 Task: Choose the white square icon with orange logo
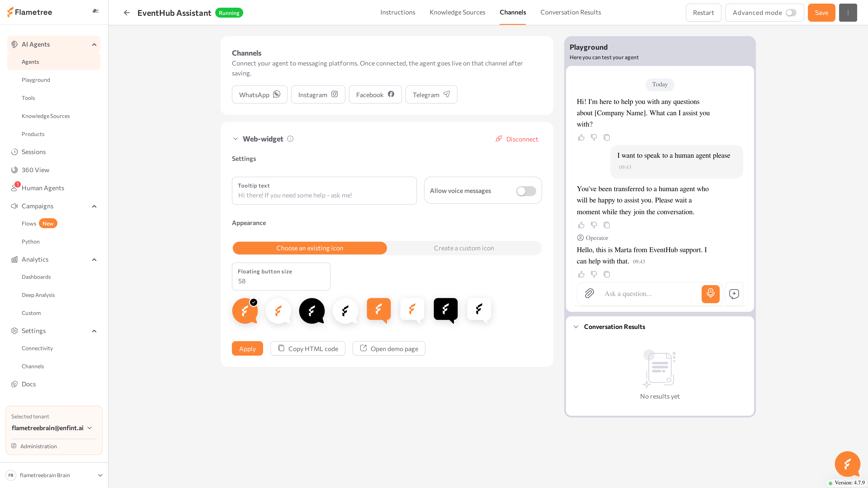[412, 310]
